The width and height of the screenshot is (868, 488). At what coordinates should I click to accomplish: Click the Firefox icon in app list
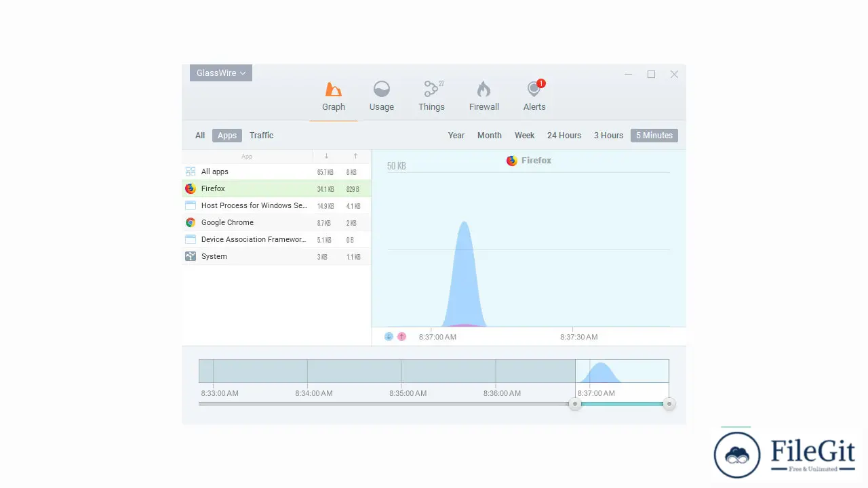click(x=191, y=189)
